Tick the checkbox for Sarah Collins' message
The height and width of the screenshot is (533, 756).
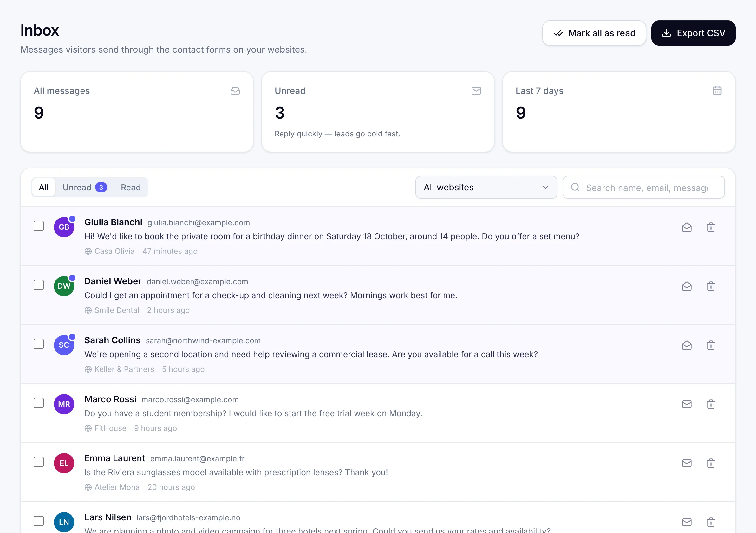[x=38, y=344]
